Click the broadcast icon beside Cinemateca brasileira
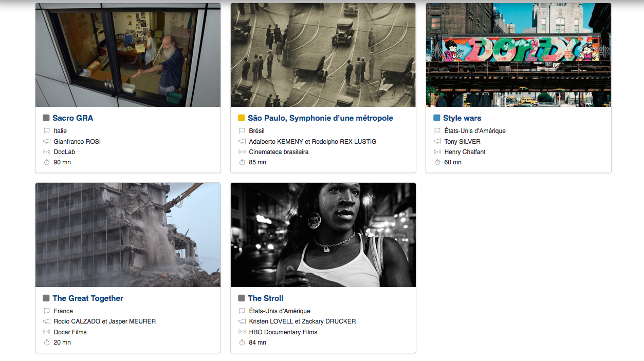The height and width of the screenshot is (361, 644). tap(242, 152)
